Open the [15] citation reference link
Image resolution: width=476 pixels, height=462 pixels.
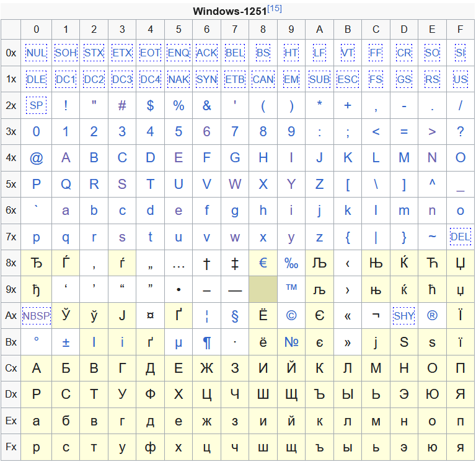coord(275,9)
